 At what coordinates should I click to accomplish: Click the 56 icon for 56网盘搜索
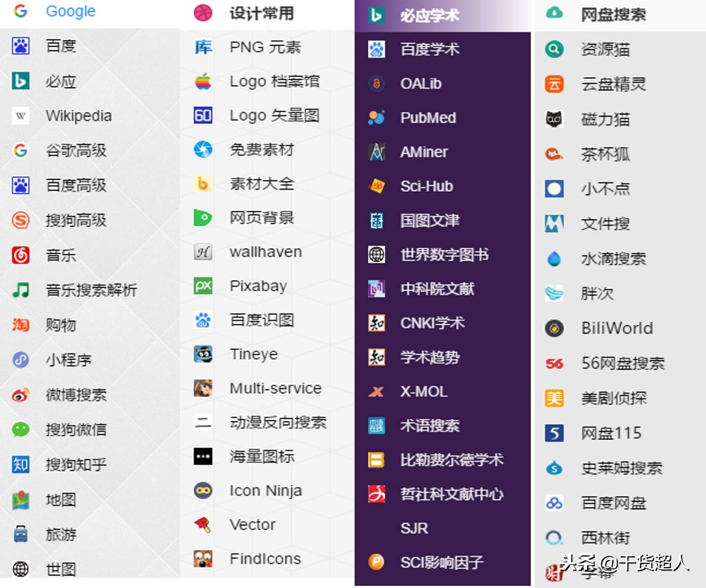[554, 363]
